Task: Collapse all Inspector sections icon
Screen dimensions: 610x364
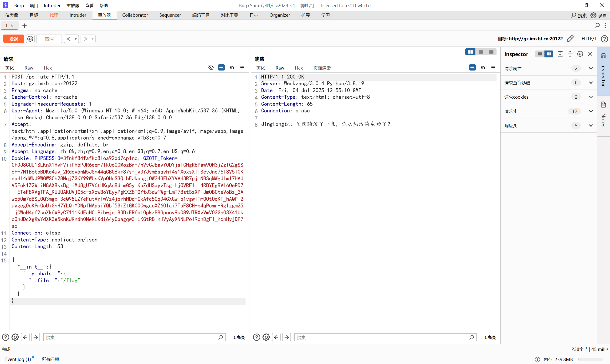Action: [570, 54]
